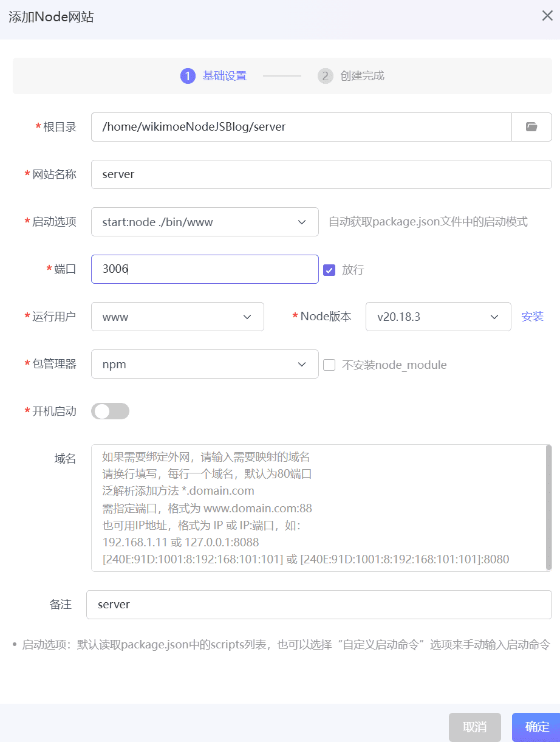Toggle the 开机启动 switch on

pyautogui.click(x=110, y=411)
